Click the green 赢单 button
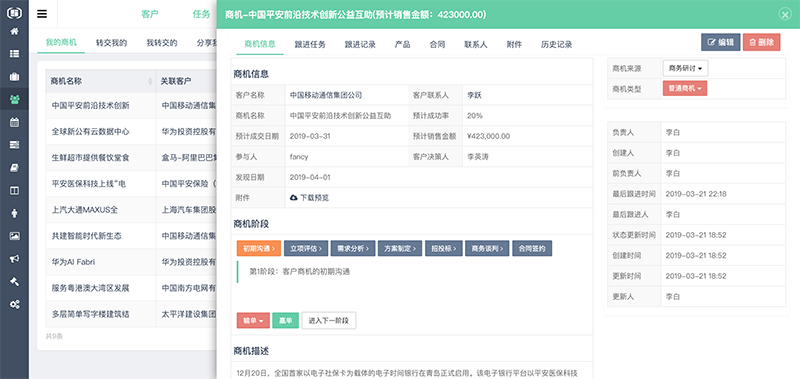800x379 pixels. click(x=285, y=321)
